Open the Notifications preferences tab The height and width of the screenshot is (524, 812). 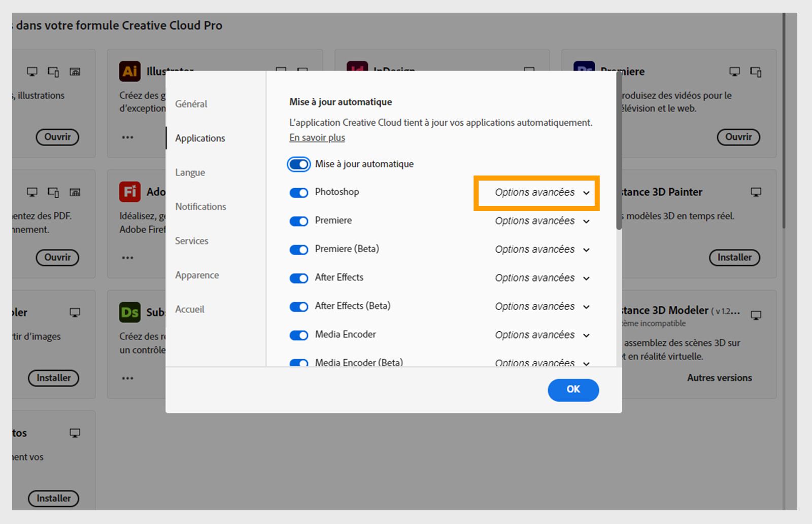200,206
